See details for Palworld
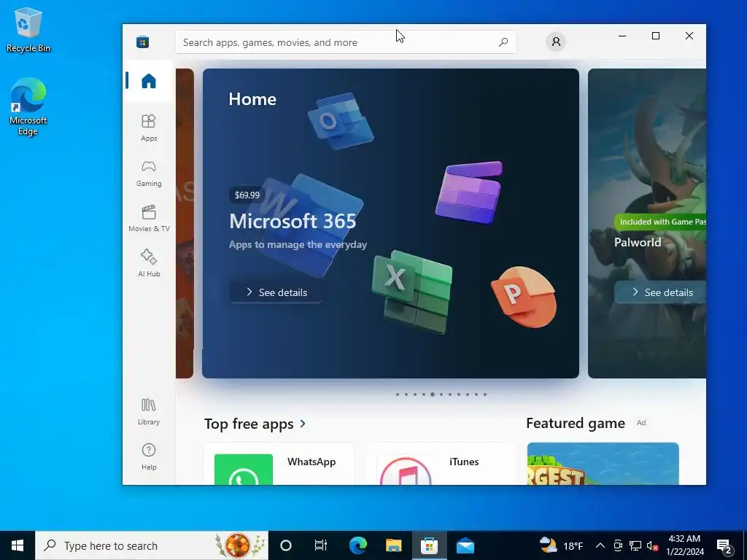Image resolution: width=747 pixels, height=560 pixels. 661,292
